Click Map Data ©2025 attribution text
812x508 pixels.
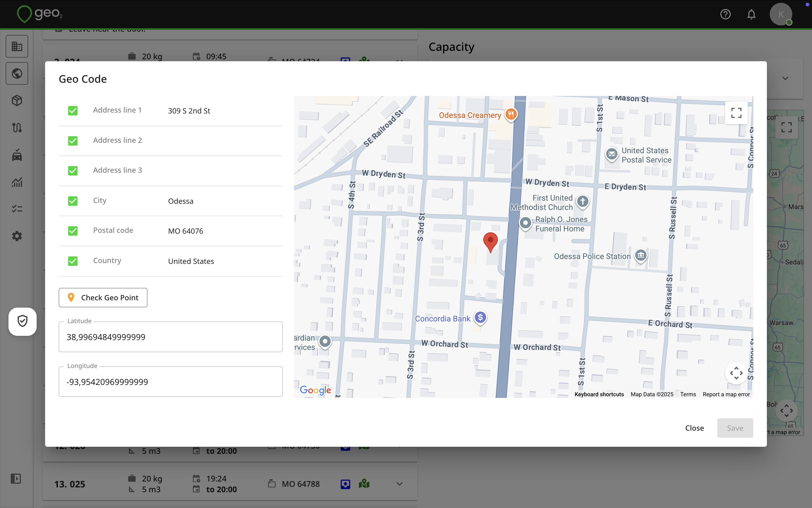tap(652, 395)
